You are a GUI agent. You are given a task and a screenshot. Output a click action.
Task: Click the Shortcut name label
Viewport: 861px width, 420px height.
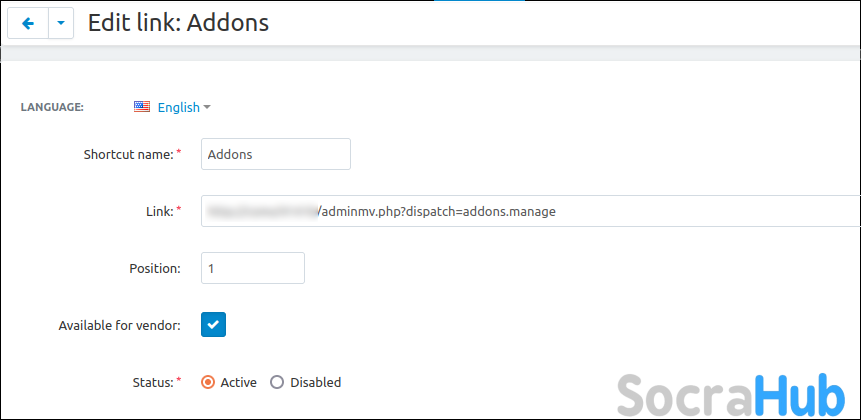click(x=129, y=154)
